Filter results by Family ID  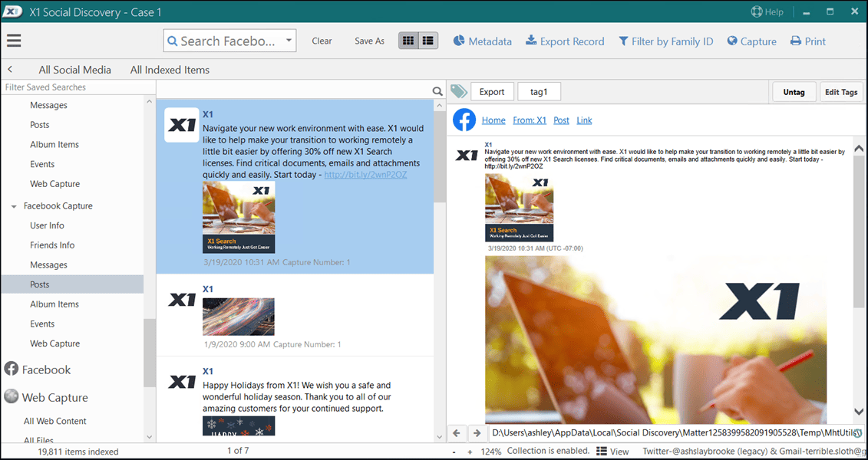(x=666, y=41)
